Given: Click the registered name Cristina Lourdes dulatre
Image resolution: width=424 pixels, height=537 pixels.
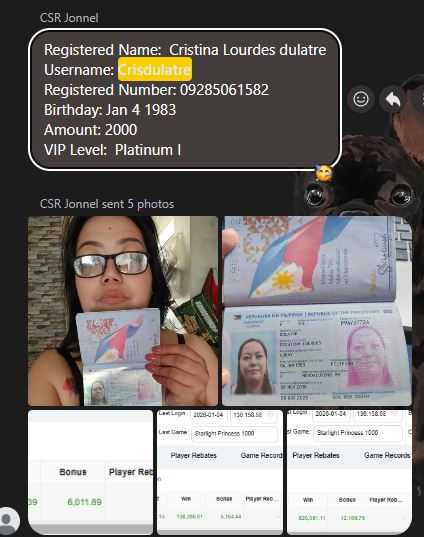Looking at the screenshot, I should point(248,50).
